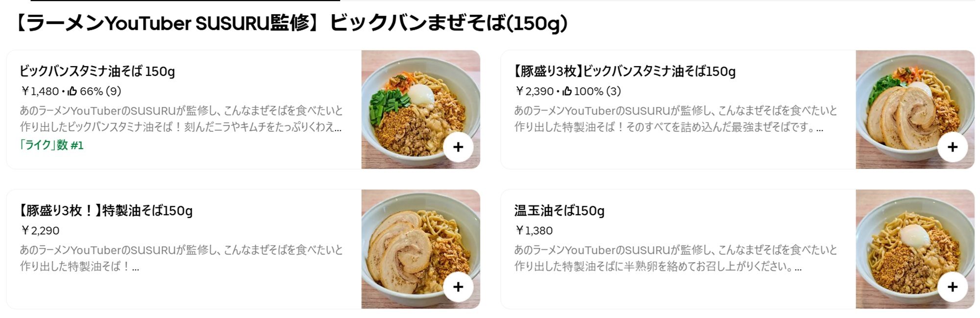This screenshot has width=980, height=318.
Task: Add 【豚盛り3枚！】特製油そば150g to cart
Action: tap(458, 287)
